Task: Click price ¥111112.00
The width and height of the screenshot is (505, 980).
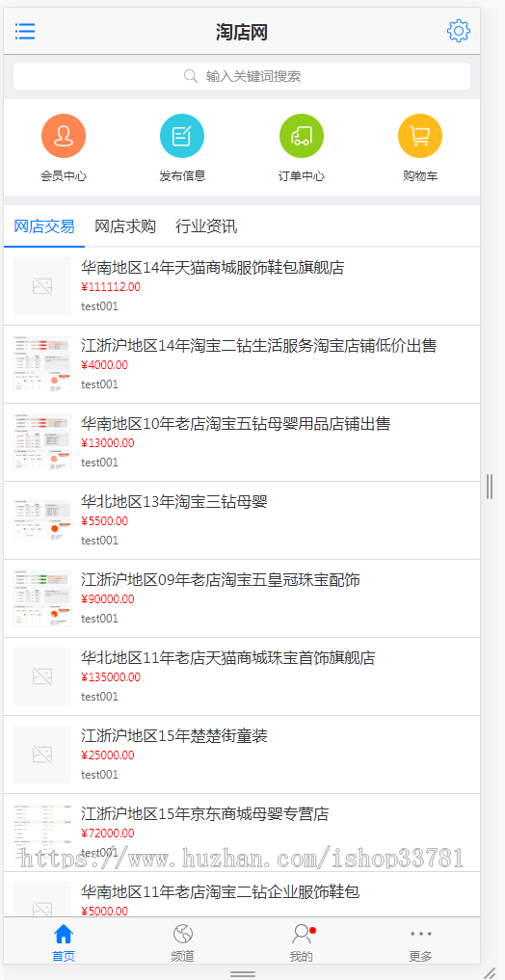Action: pyautogui.click(x=111, y=287)
